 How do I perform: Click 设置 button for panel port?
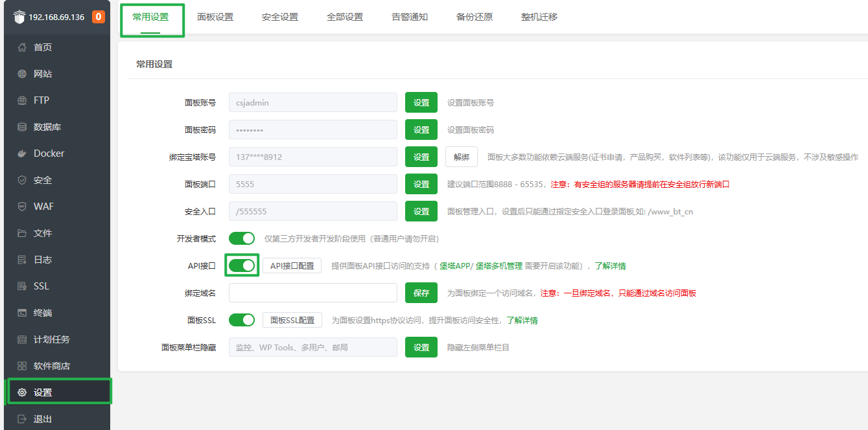coord(421,184)
